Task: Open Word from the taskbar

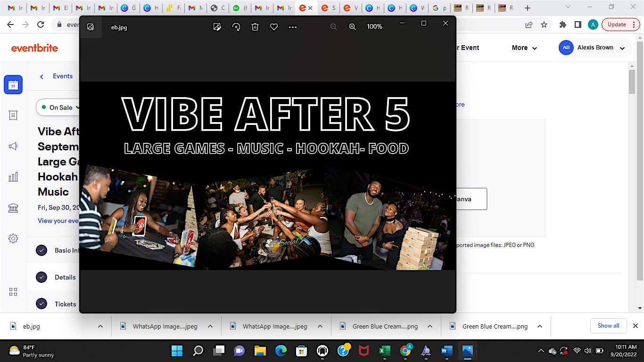Action: click(446, 351)
